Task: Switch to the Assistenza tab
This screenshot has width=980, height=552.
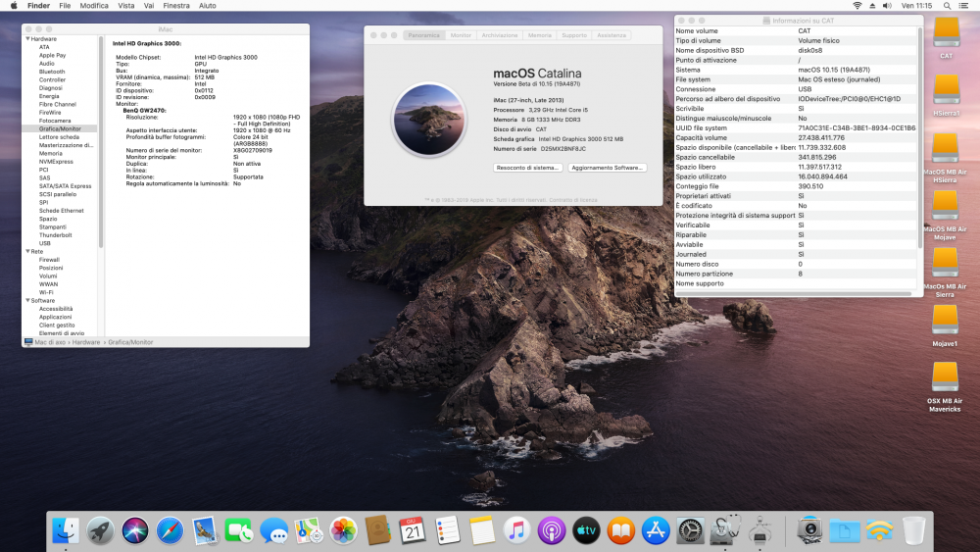Action: [612, 35]
